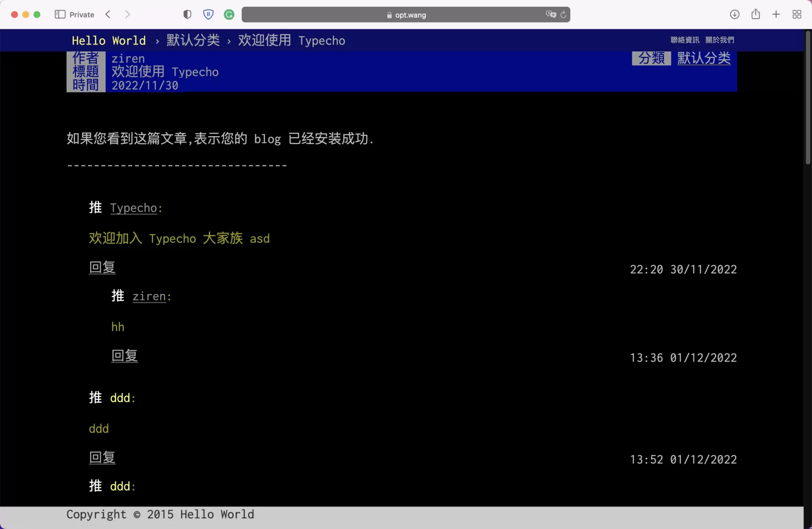Open a new tab with the plus icon

pos(776,14)
